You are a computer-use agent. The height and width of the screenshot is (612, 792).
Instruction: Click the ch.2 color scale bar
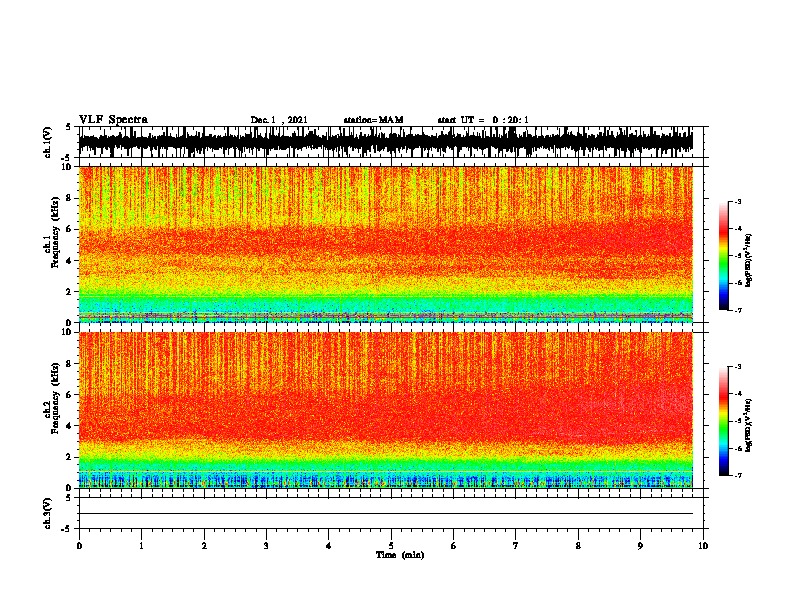click(x=723, y=421)
